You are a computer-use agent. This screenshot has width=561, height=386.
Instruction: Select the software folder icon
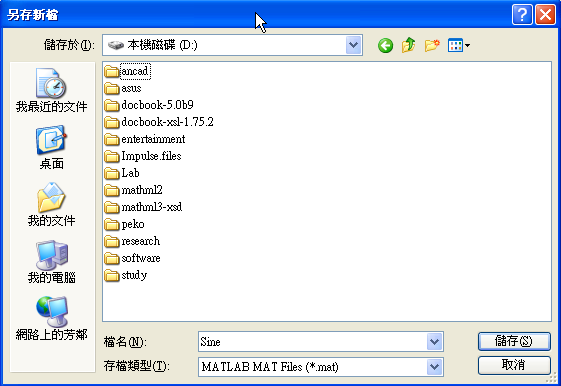(112, 258)
